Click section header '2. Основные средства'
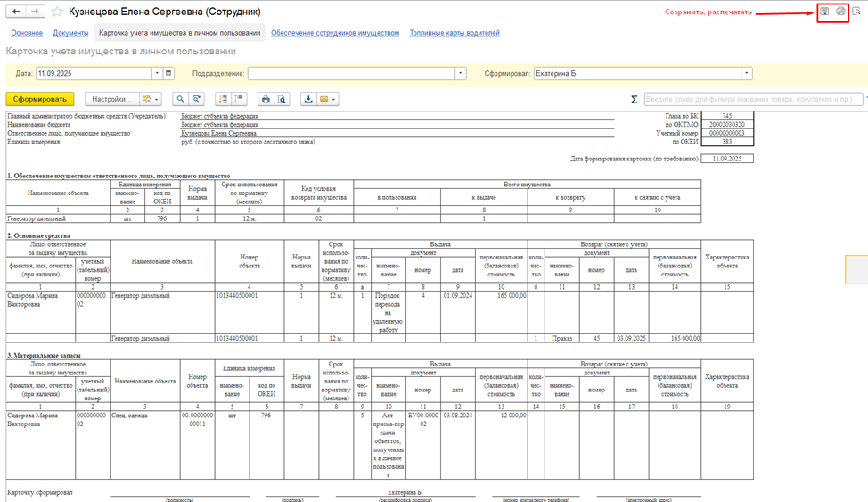This screenshot has height=502, width=868. (38, 235)
